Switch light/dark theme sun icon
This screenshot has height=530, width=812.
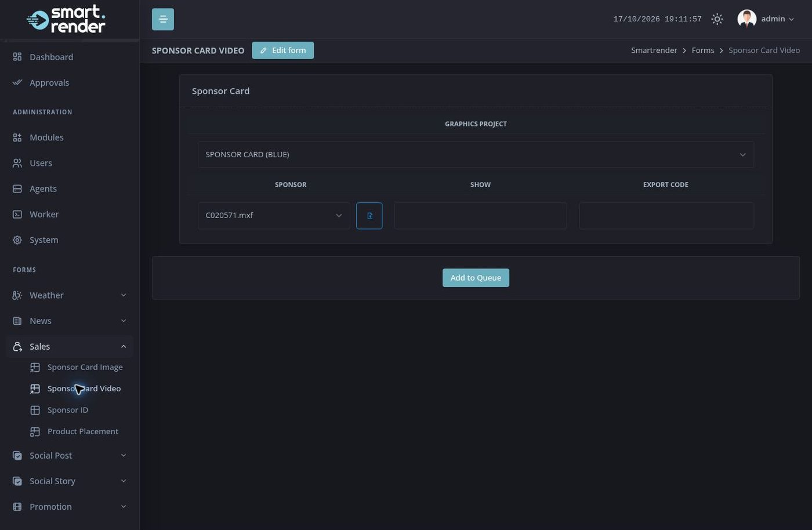(717, 19)
